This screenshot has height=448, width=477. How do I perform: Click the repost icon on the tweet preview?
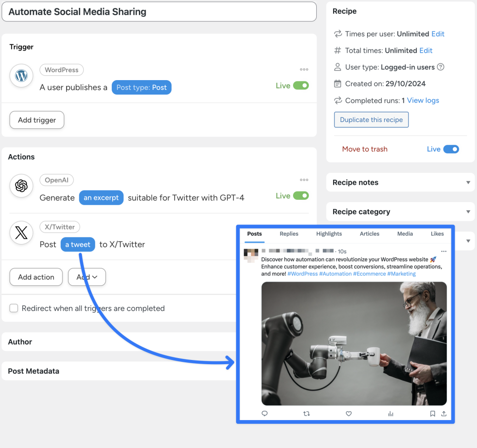[307, 414]
